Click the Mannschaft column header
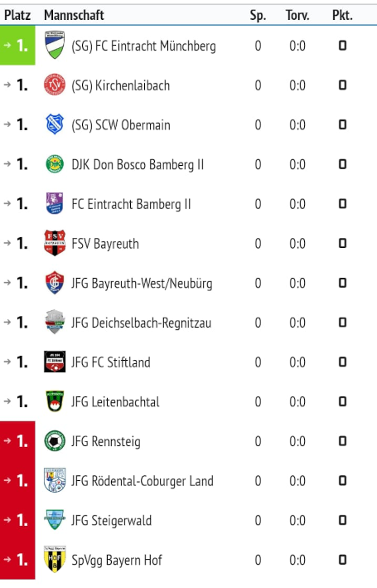The height and width of the screenshot is (588, 377). coord(74,16)
